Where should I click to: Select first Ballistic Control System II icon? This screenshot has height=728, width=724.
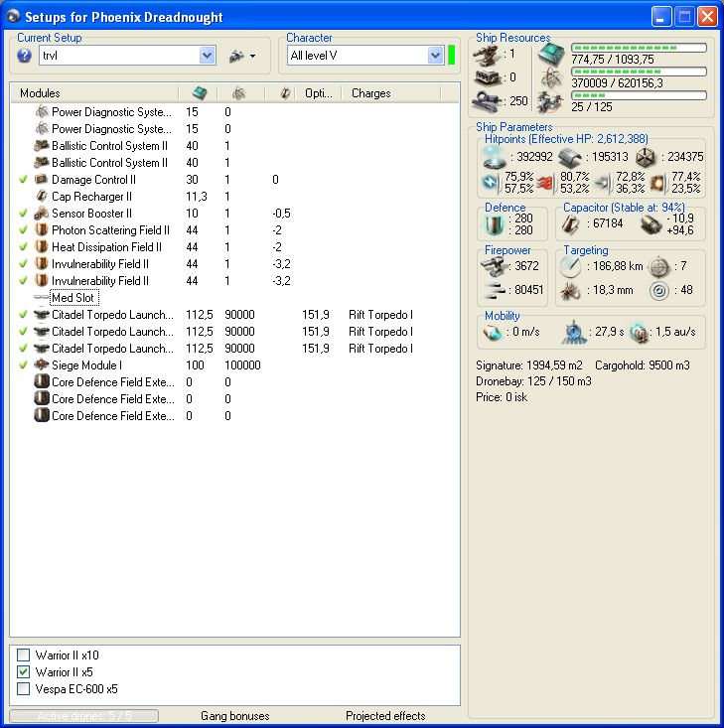click(42, 146)
